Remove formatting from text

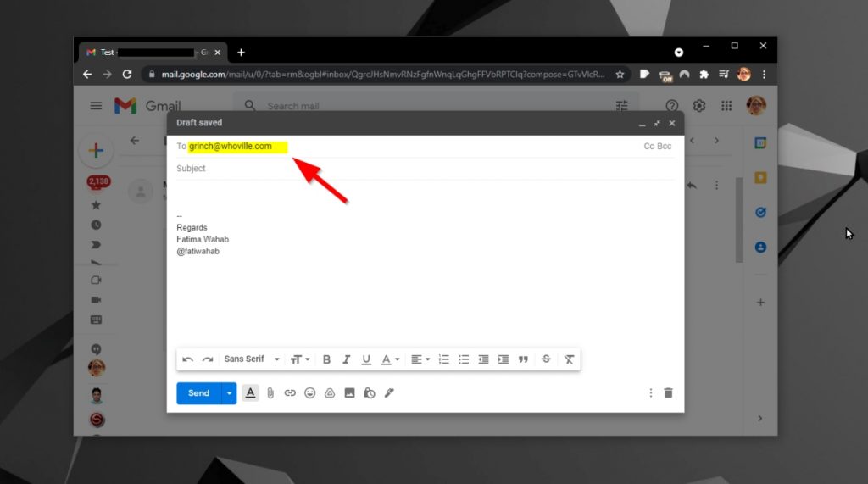point(569,359)
